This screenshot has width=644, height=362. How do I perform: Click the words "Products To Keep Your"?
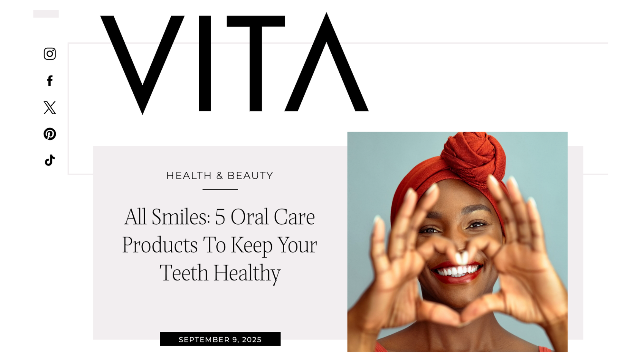[x=220, y=245]
